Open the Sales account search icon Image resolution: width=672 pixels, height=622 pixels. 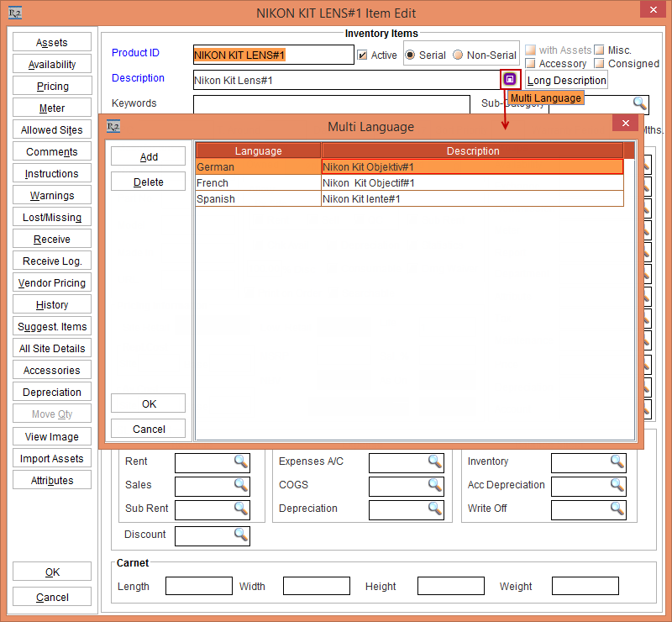pyautogui.click(x=241, y=485)
